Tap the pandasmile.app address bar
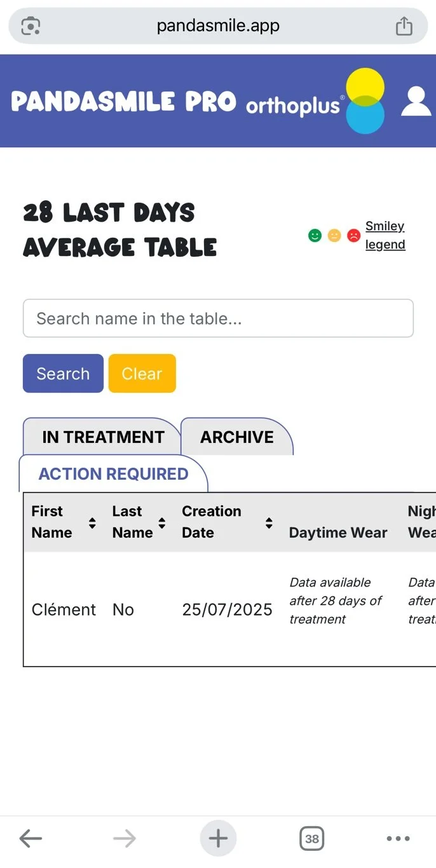This screenshot has width=436, height=868. [x=218, y=26]
